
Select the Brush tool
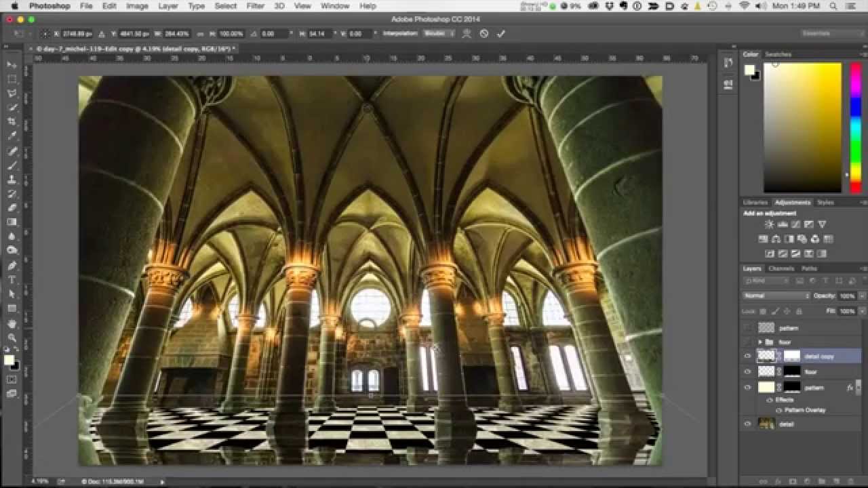point(12,165)
